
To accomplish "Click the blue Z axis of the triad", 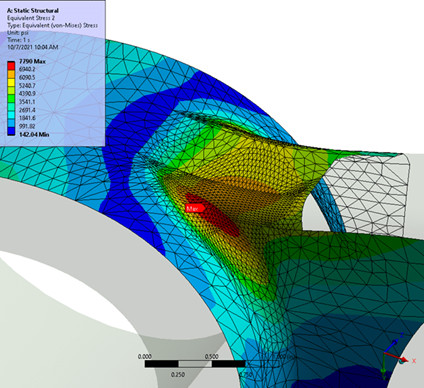I will (391, 346).
